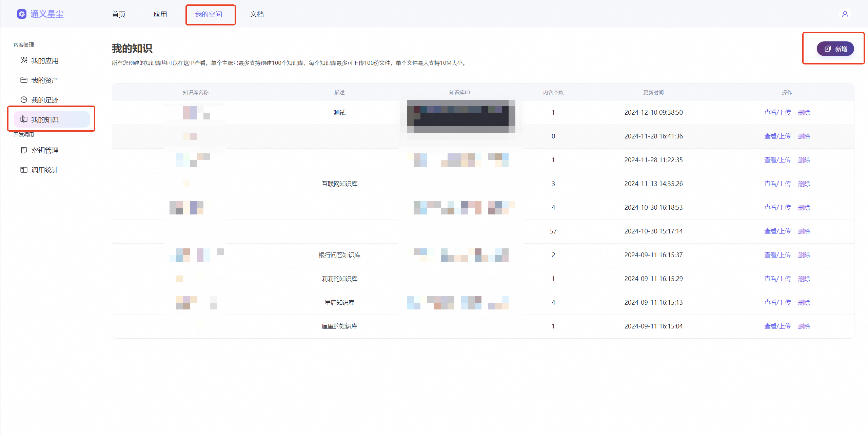Image resolution: width=868 pixels, height=435 pixels.
Task: Click 查看/上传 for the 57-item row
Action: point(777,231)
